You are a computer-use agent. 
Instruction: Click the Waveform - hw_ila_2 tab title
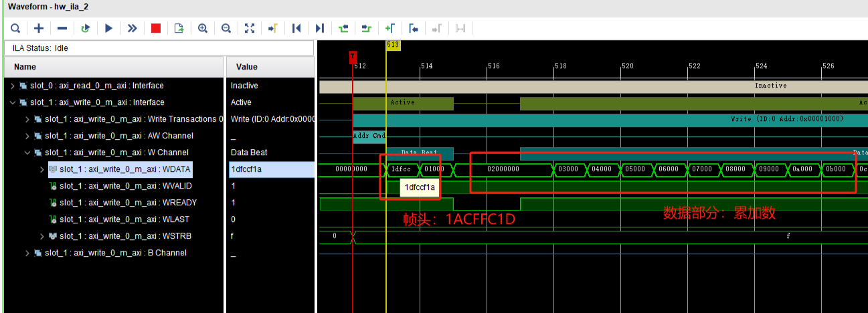[x=48, y=6]
